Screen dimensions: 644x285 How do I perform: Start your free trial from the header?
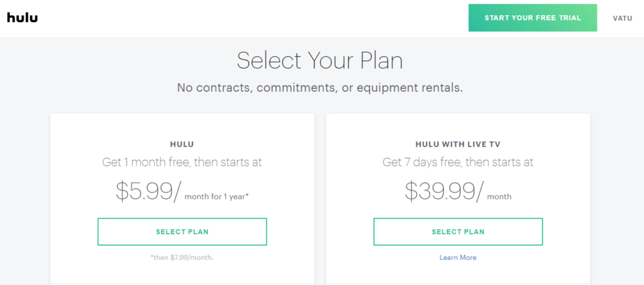coord(533,18)
